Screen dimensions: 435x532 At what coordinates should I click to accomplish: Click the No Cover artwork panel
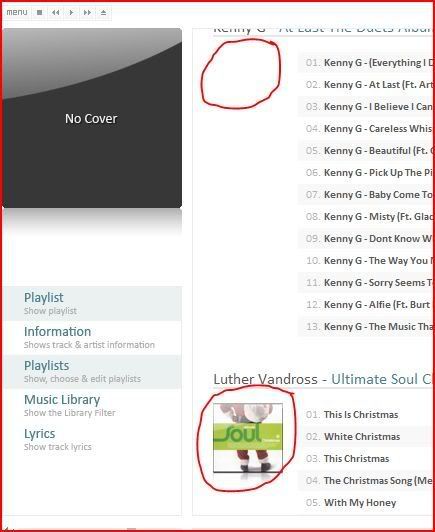point(92,118)
